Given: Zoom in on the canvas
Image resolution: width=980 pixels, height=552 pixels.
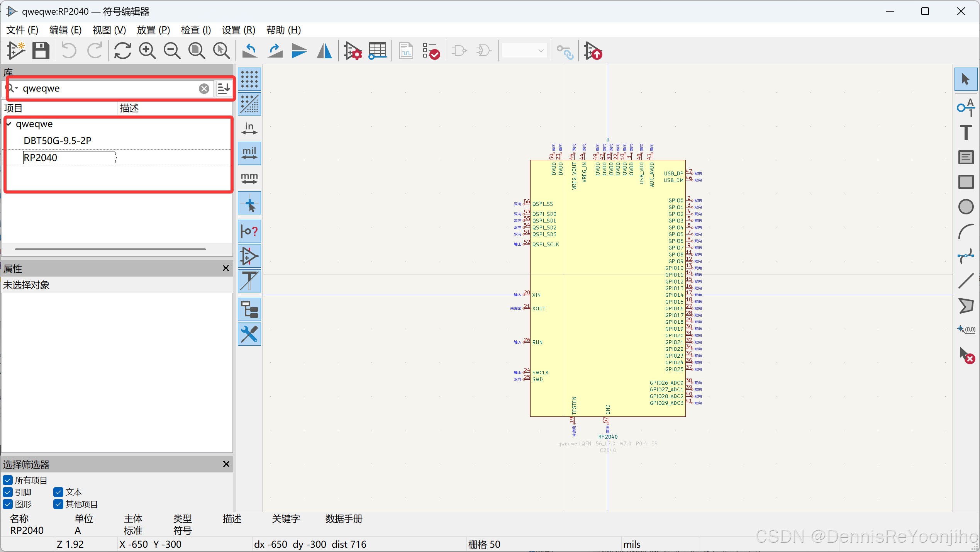Looking at the screenshot, I should (148, 51).
